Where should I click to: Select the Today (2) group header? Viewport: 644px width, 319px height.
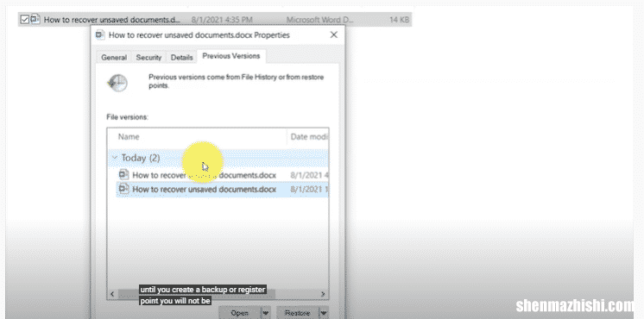click(x=218, y=158)
